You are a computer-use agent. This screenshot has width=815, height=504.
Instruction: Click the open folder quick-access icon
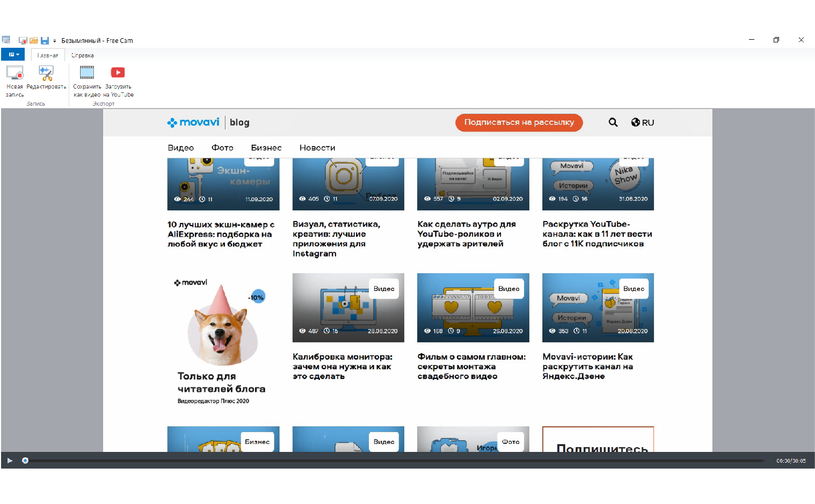[x=34, y=41]
